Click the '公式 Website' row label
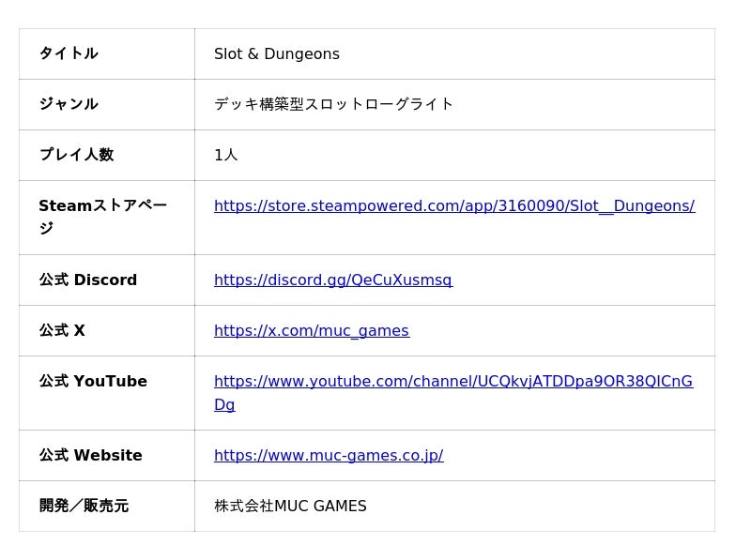751x560 pixels. 90,456
